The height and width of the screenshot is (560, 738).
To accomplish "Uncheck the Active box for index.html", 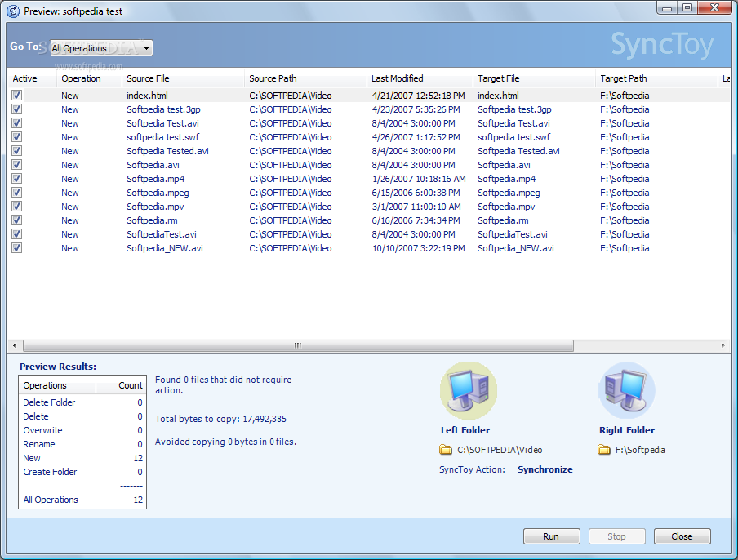I will (17, 96).
